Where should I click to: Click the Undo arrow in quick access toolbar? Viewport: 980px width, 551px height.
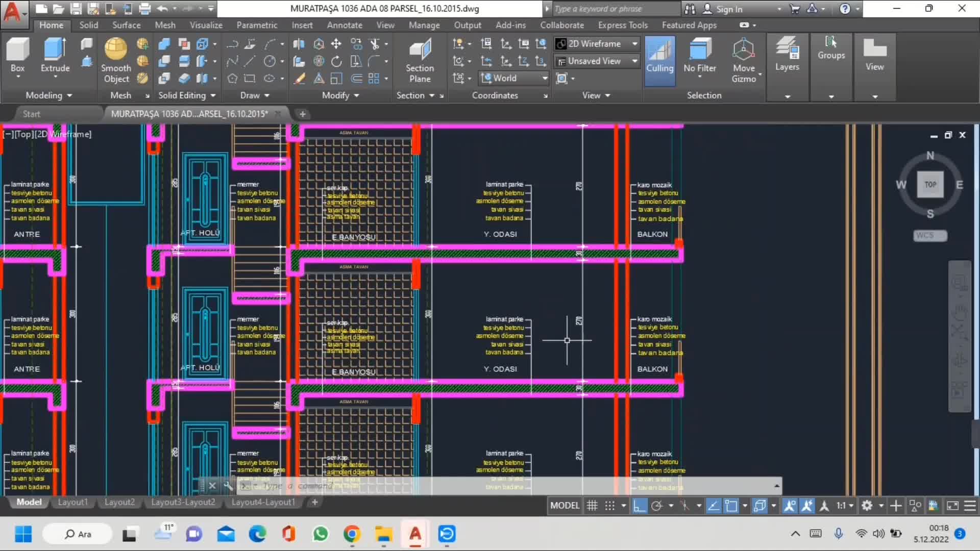[162, 9]
